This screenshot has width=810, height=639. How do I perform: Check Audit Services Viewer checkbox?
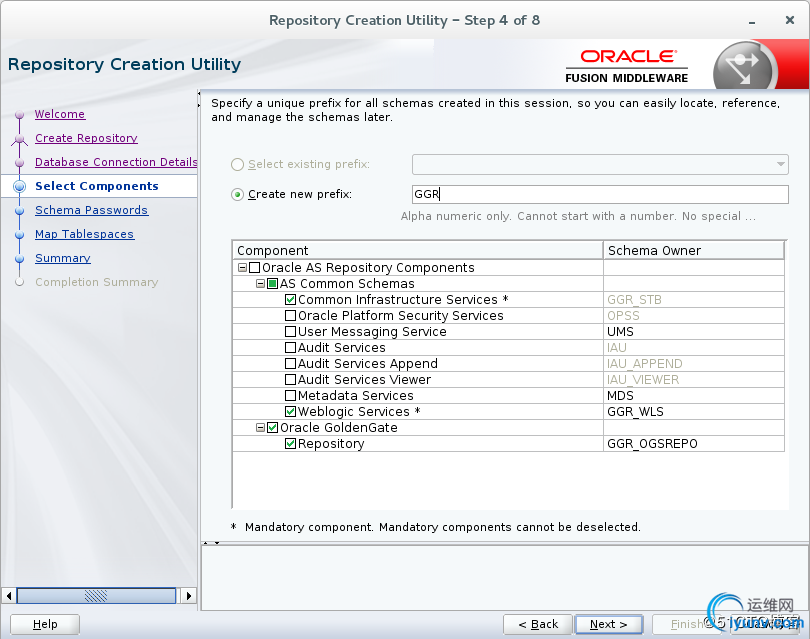point(291,380)
